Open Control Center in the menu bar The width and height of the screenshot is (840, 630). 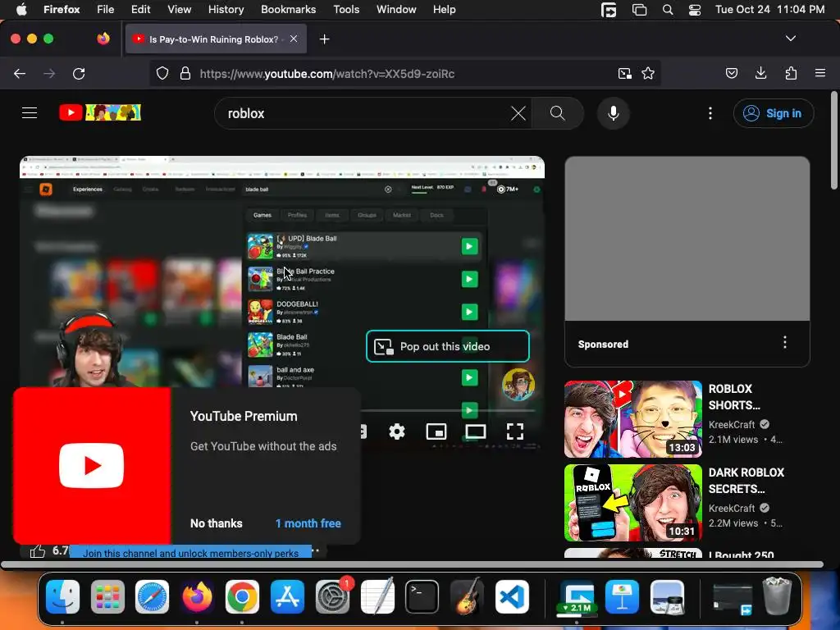point(695,10)
